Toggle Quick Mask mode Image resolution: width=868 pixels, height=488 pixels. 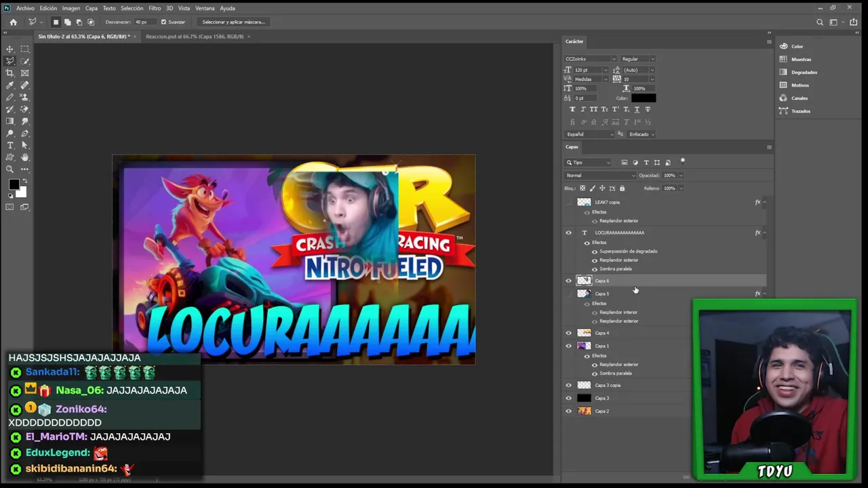(x=9, y=207)
